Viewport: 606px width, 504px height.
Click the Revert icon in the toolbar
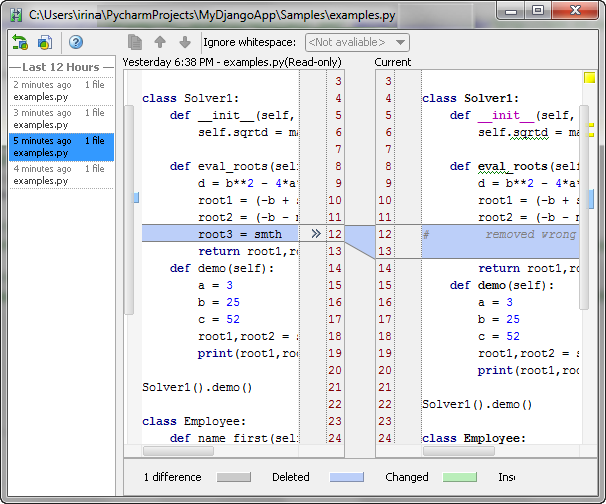20,42
